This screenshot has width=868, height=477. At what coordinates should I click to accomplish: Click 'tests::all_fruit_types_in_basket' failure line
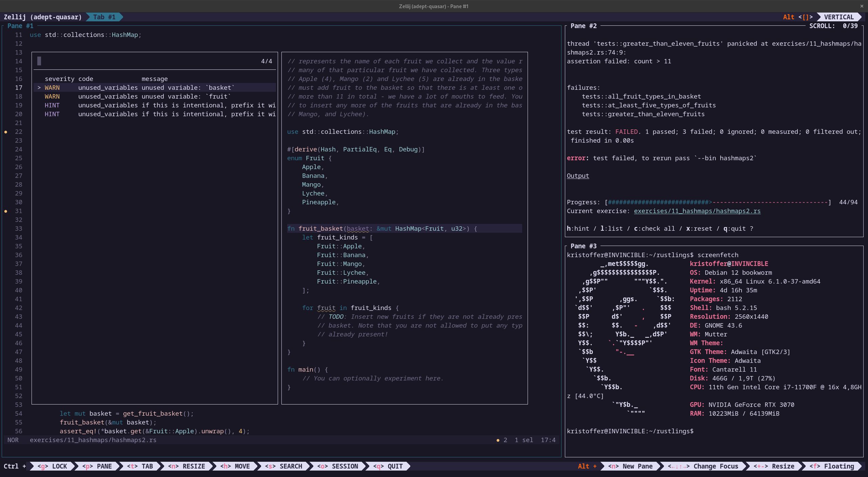[x=642, y=97]
